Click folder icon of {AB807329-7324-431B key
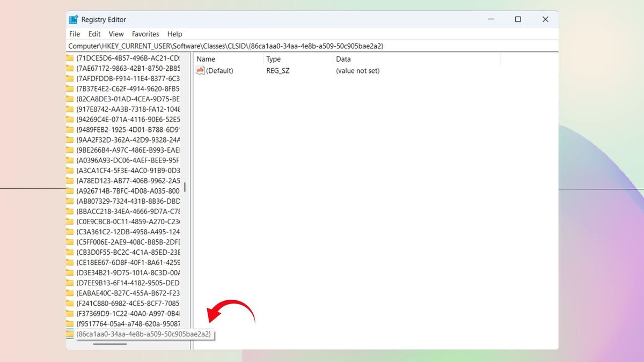 (70, 201)
